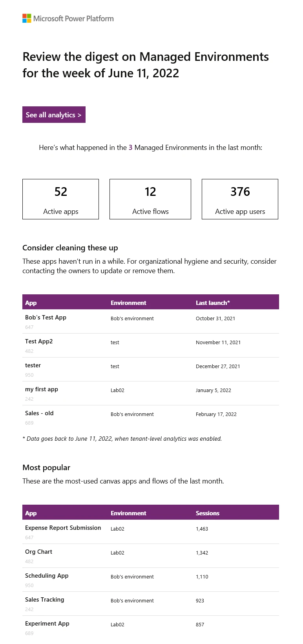Select the 376 Active app users card
The height and width of the screenshot is (644, 303).
point(239,199)
